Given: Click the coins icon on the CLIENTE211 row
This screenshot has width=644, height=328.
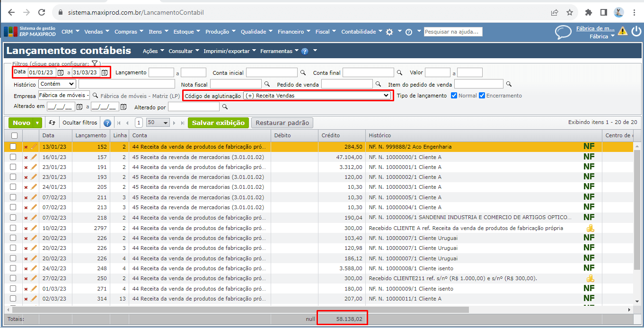Looking at the screenshot, I should 590,278.
